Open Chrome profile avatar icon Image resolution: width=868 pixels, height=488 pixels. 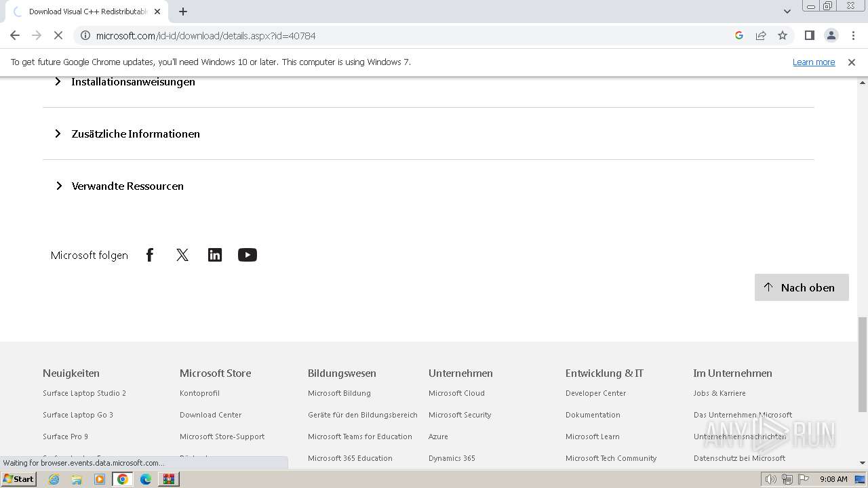(831, 36)
